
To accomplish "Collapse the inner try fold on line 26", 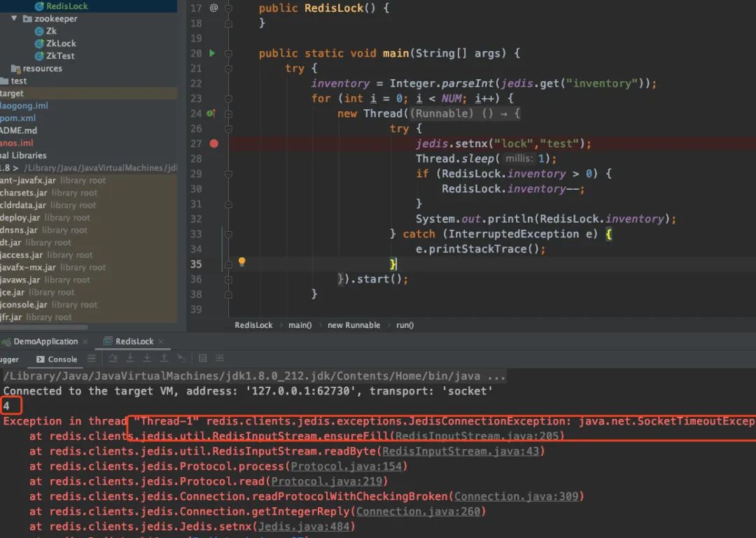I will [228, 129].
